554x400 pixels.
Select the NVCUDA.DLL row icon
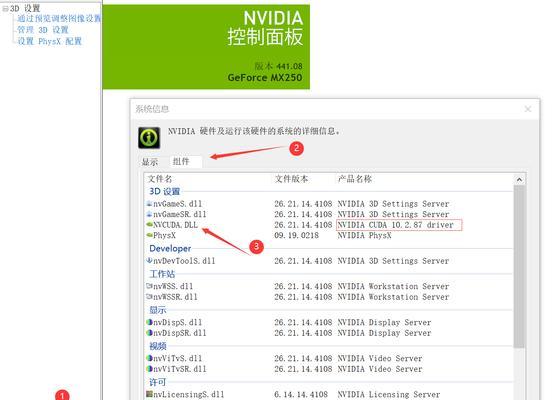pos(149,224)
